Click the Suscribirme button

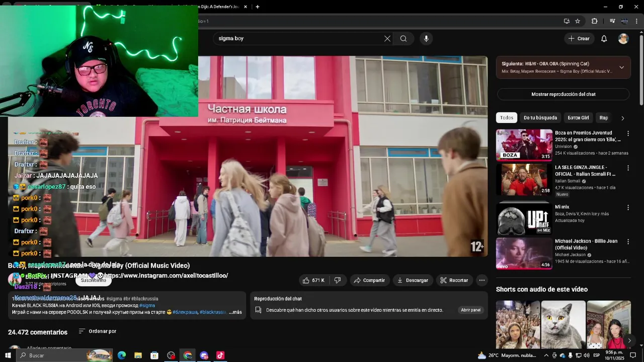(93, 280)
